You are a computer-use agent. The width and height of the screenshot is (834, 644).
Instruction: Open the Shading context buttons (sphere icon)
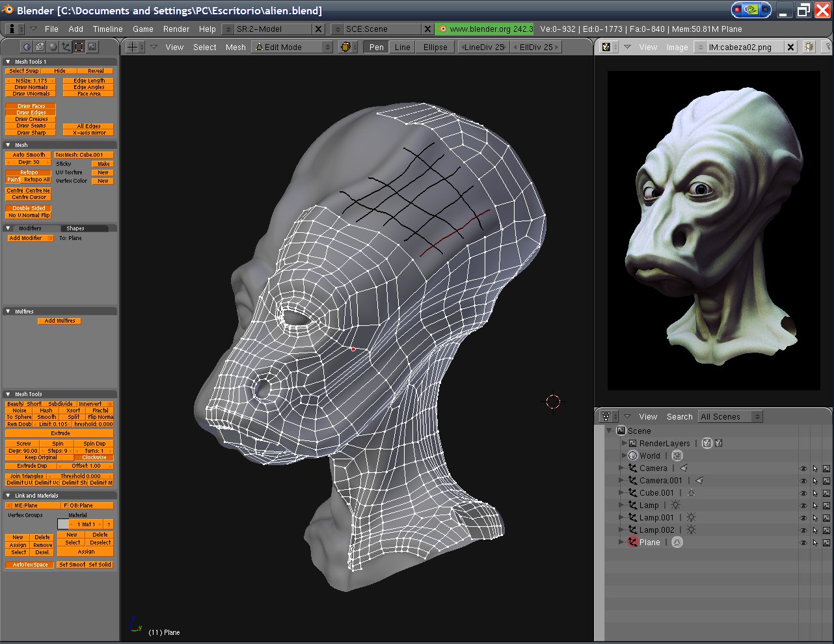click(53, 47)
